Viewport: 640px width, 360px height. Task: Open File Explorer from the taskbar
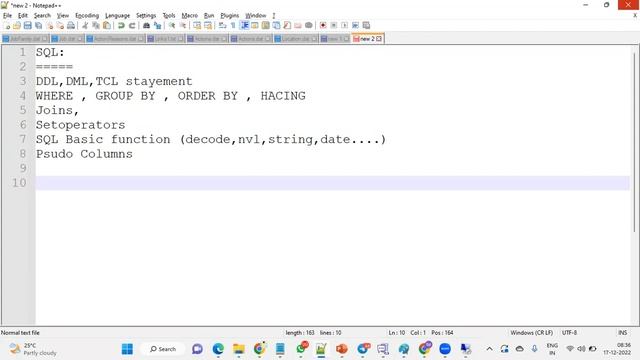pos(239,349)
